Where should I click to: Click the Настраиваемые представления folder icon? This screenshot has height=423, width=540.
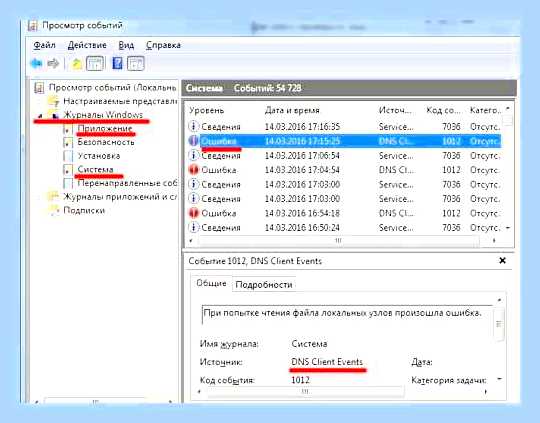[x=54, y=101]
